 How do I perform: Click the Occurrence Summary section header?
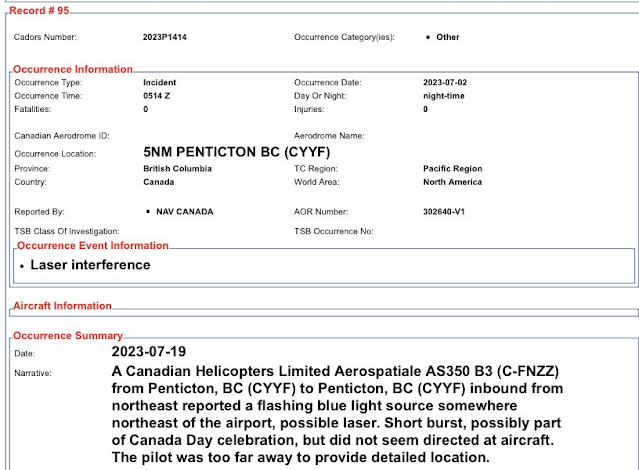tap(69, 336)
